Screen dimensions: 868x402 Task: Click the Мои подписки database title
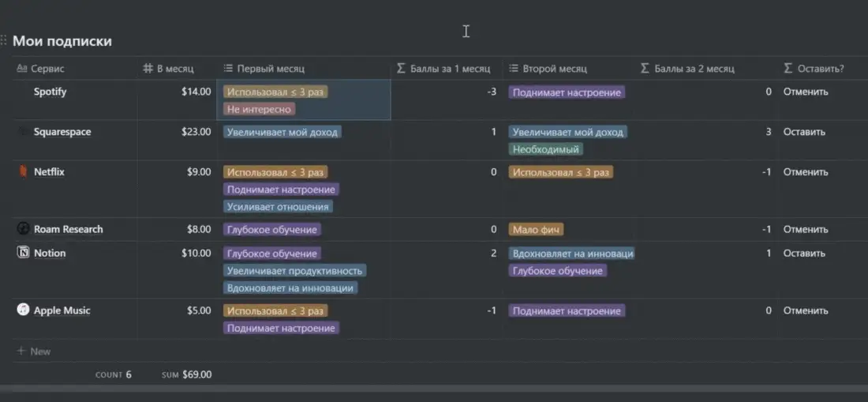[62, 41]
